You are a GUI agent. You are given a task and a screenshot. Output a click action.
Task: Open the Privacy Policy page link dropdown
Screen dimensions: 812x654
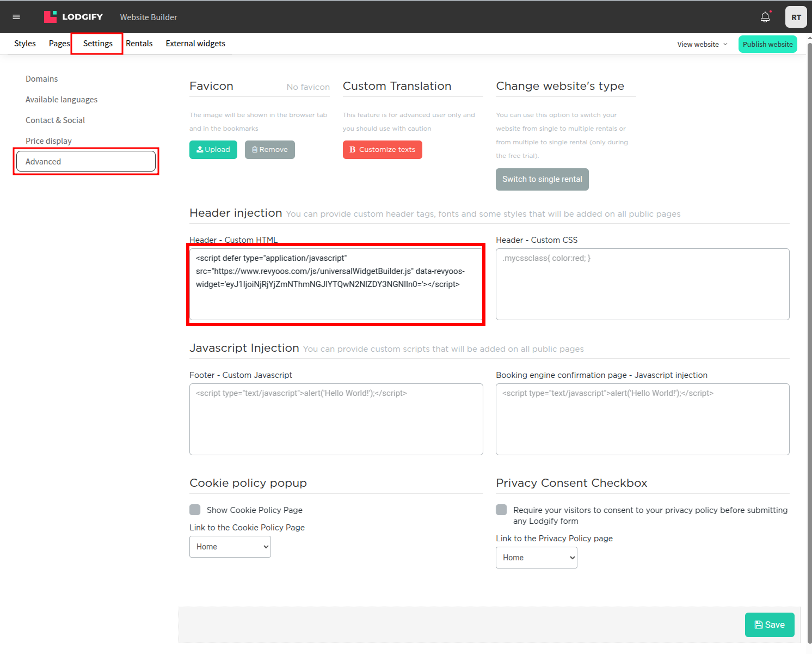pos(537,558)
